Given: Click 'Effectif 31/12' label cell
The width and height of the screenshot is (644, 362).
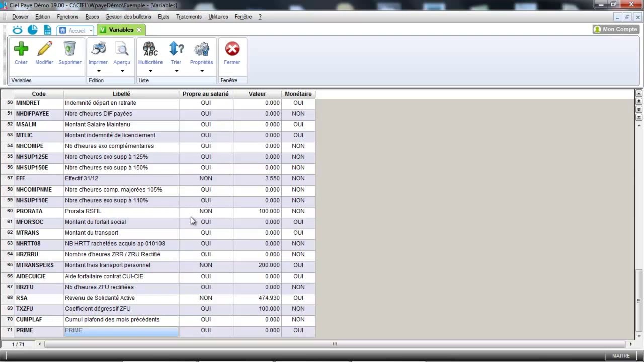Looking at the screenshot, I should 121,178.
